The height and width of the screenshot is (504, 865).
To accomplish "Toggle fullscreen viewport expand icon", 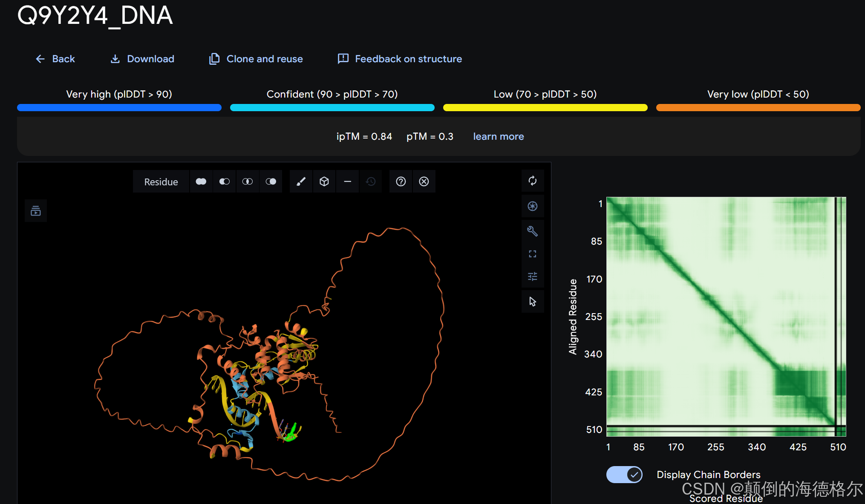I will pos(533,254).
